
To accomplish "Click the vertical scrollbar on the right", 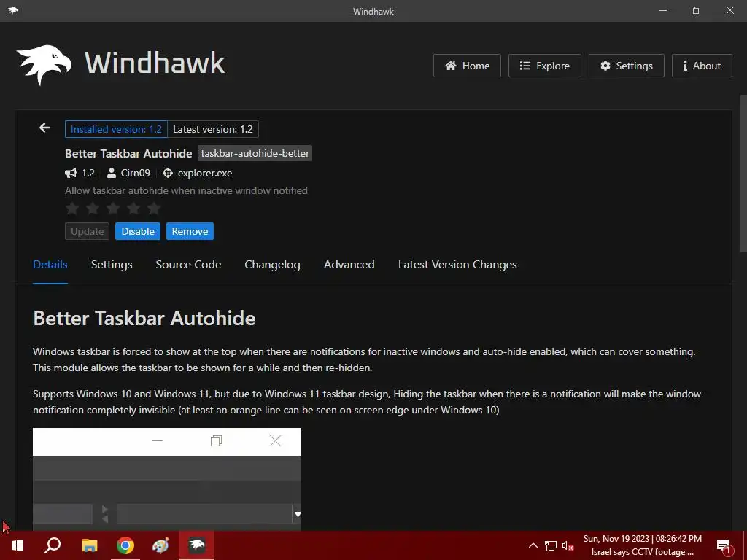I will point(743,174).
